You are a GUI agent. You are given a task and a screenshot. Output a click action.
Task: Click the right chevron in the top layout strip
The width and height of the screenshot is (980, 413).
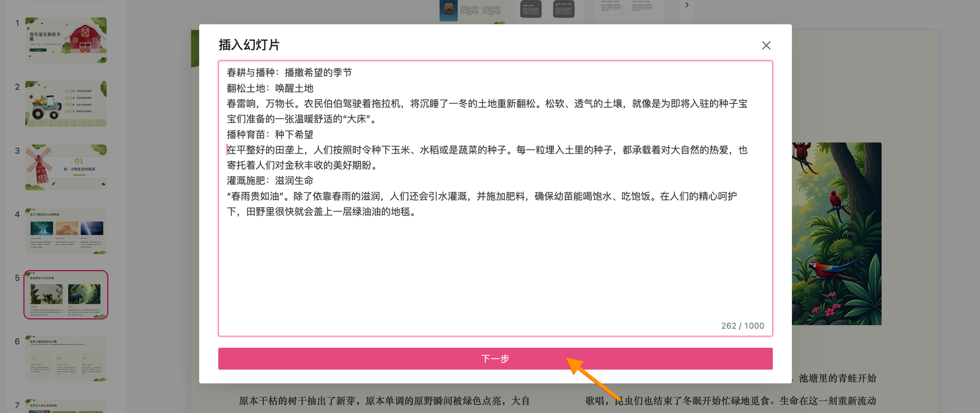pos(687,5)
